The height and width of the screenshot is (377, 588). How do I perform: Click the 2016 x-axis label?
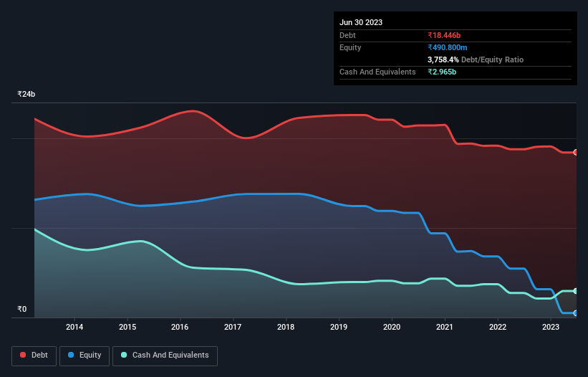(x=180, y=327)
